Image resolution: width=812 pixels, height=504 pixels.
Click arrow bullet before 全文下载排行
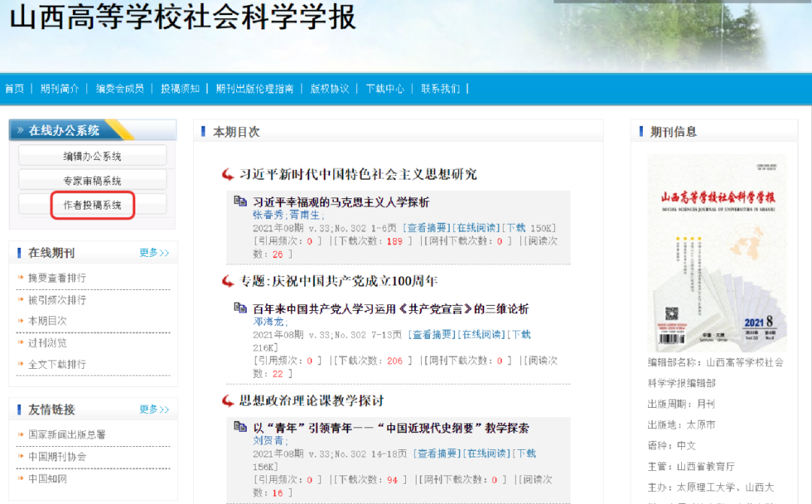tap(21, 364)
